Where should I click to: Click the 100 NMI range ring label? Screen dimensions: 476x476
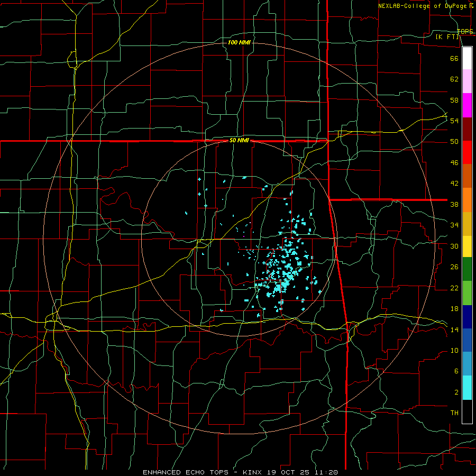(x=239, y=42)
